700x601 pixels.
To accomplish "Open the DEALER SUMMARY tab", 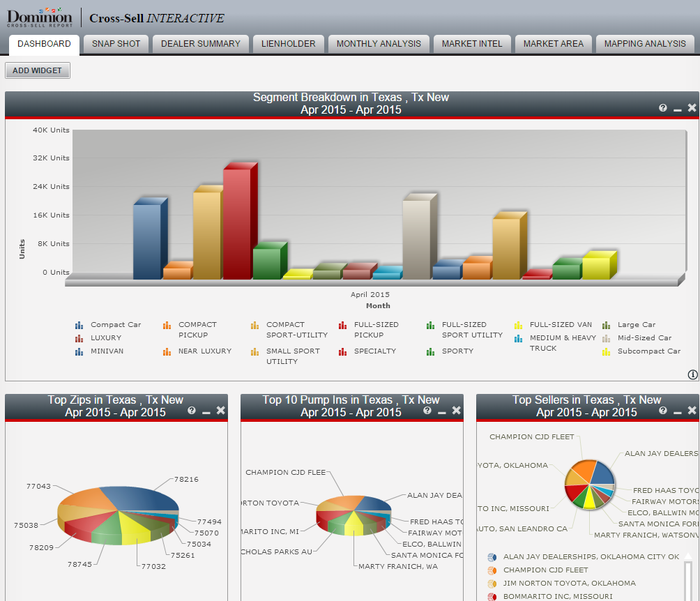I will click(200, 44).
